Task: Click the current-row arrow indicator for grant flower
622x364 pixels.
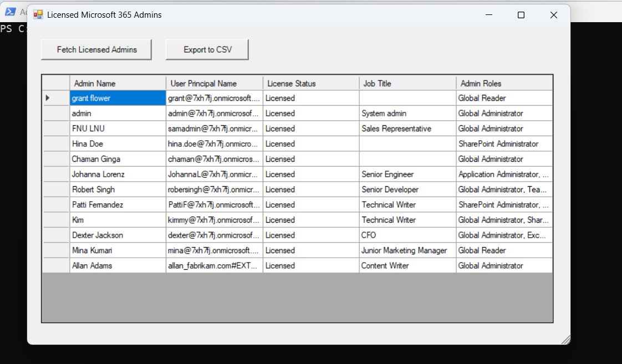Action: click(48, 98)
